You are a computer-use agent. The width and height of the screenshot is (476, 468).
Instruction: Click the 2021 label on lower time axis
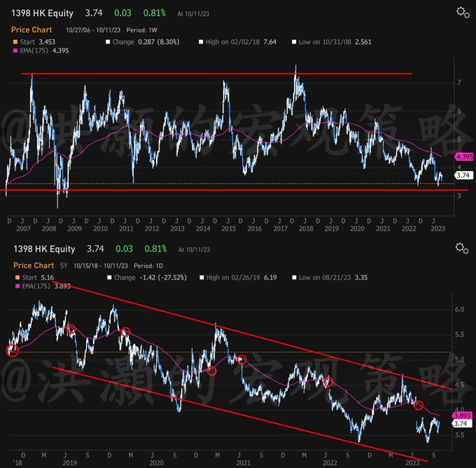[x=243, y=463]
